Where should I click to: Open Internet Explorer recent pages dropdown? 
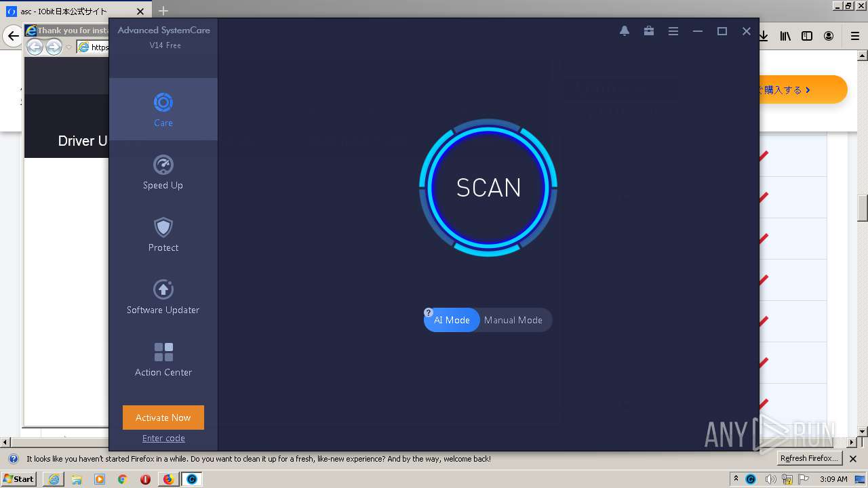tap(68, 47)
